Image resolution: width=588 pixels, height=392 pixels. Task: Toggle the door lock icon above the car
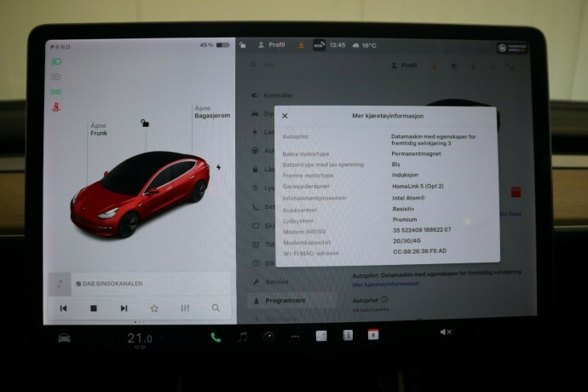[145, 123]
